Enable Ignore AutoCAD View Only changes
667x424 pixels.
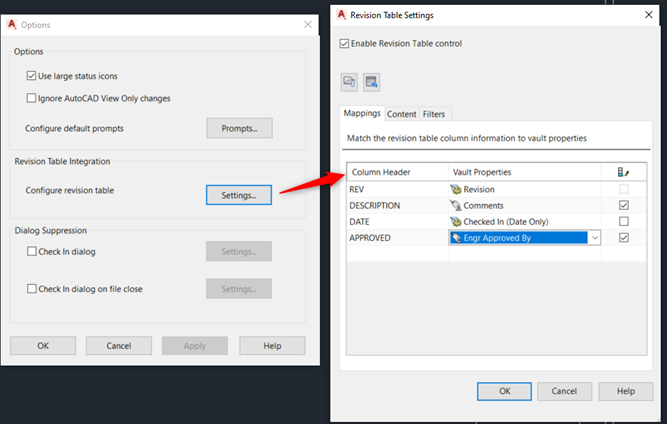pos(31,98)
